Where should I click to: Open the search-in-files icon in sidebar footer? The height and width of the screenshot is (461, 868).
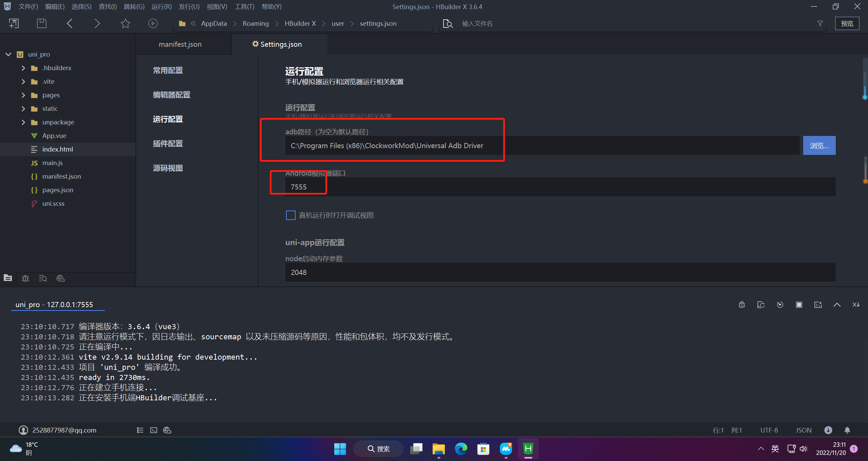(43, 278)
